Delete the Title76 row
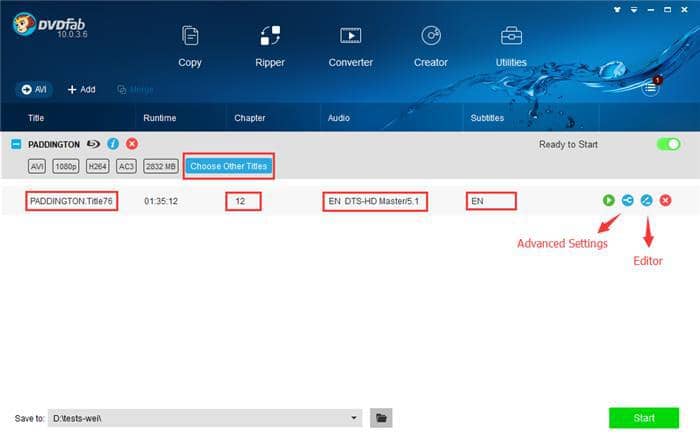 [665, 200]
